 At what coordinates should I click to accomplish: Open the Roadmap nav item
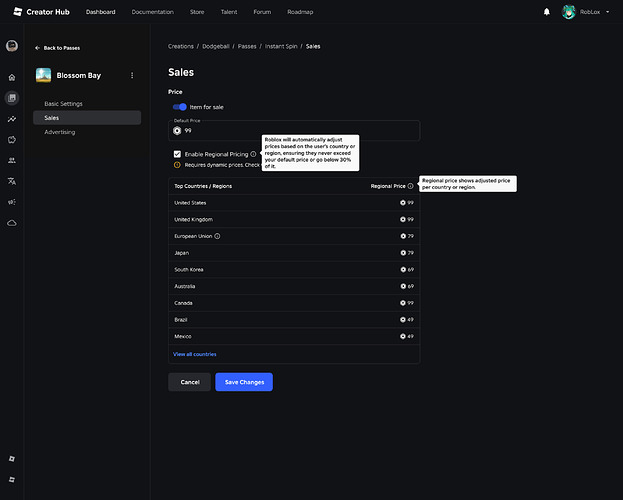click(300, 12)
